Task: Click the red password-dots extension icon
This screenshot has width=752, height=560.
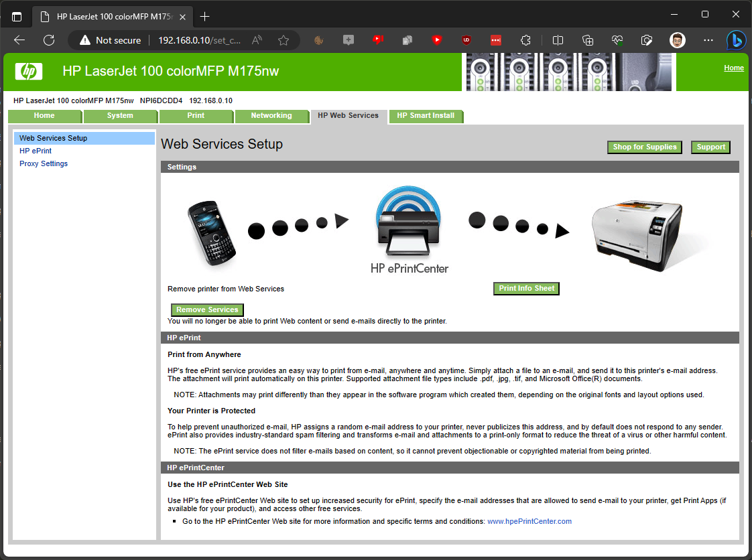Action: (x=496, y=40)
